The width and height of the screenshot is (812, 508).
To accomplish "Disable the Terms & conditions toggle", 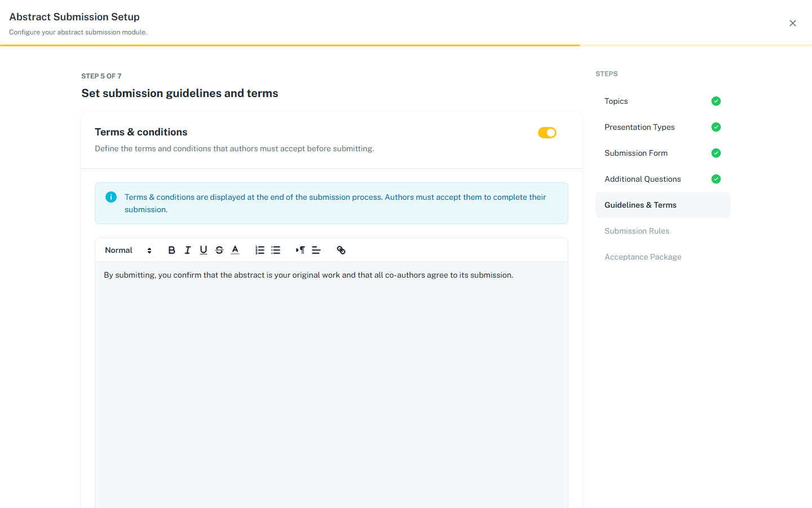I will click(547, 133).
